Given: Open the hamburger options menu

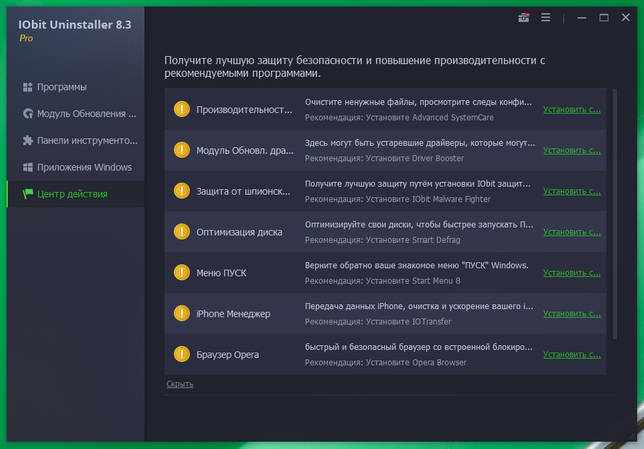Looking at the screenshot, I should (545, 17).
